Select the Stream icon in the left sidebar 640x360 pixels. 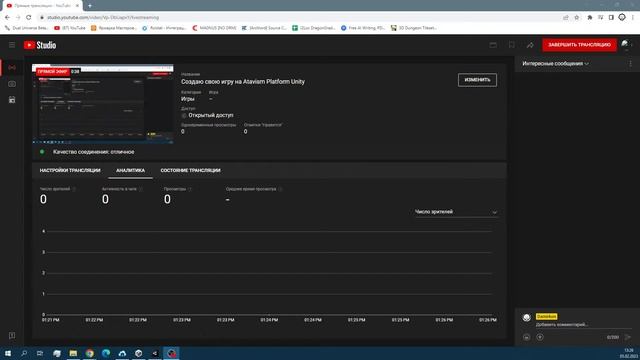pyautogui.click(x=12, y=67)
